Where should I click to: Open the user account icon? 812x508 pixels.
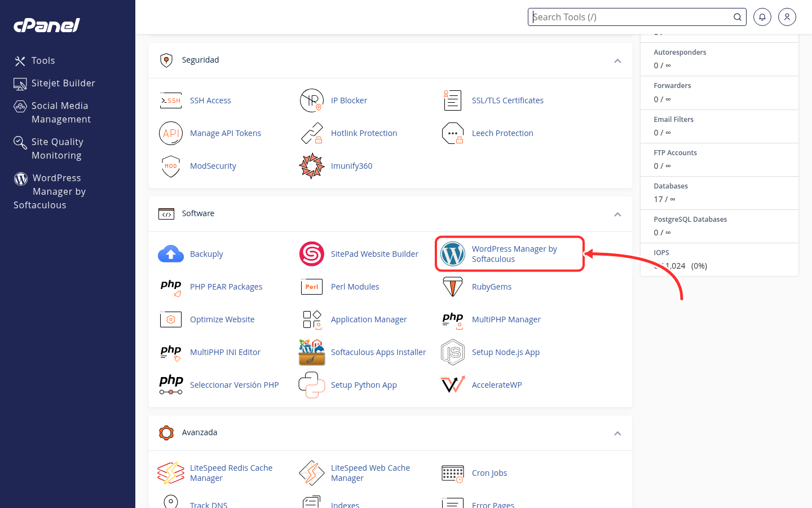787,17
